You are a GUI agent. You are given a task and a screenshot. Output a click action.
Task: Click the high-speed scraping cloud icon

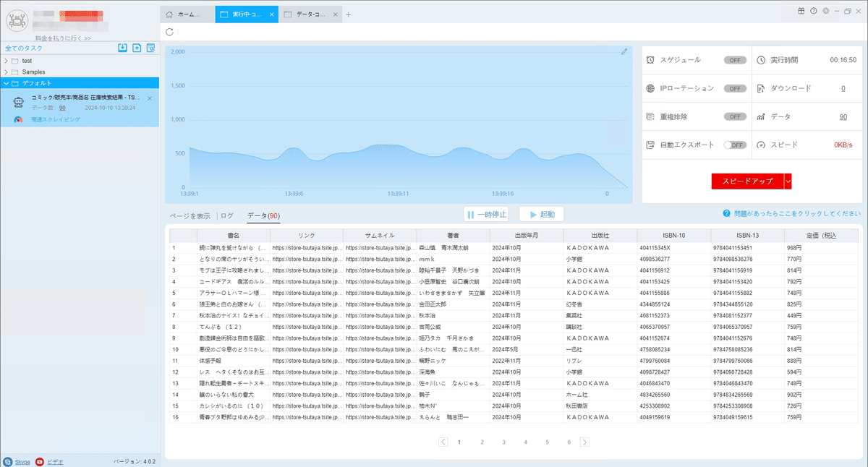tap(19, 120)
